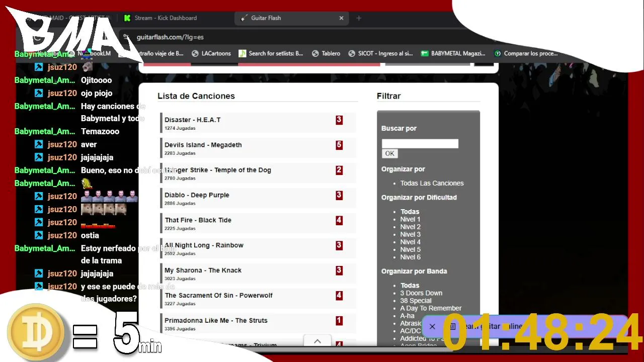Viewport: 644px width, 362px height.
Task: Filter songs by Nivel 2
Action: [411, 227]
